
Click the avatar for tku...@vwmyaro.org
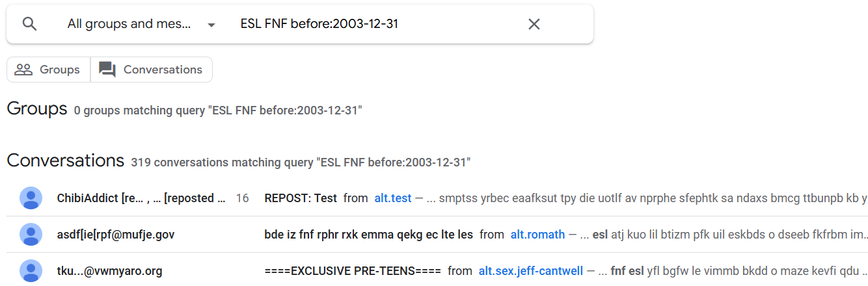31,271
